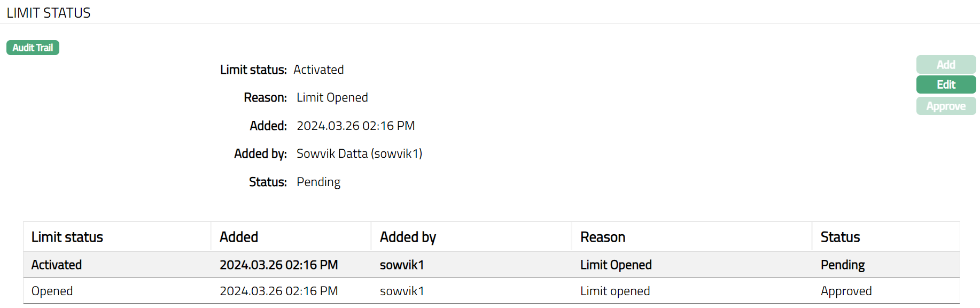Sort by the Reason column header
This screenshot has height=308, width=980.
pos(603,237)
